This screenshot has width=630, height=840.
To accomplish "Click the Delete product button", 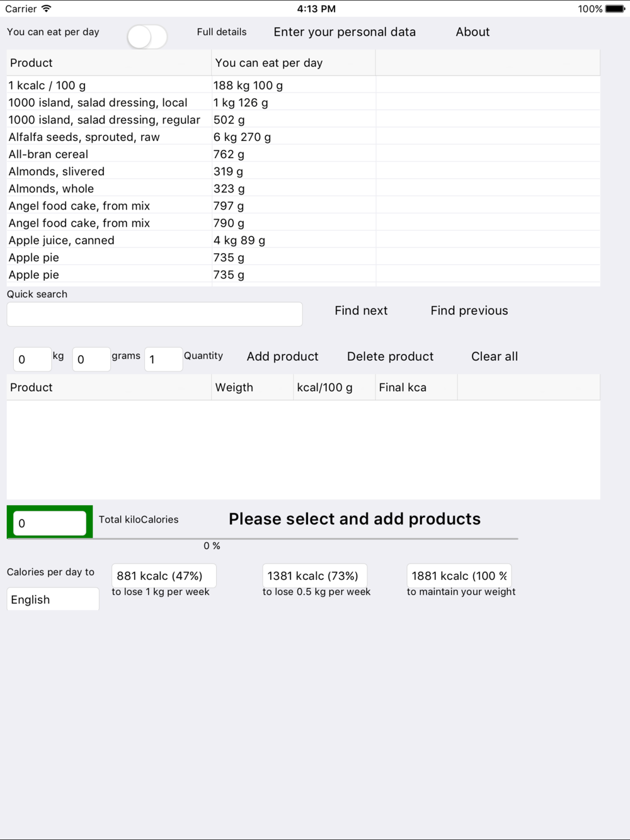I will (x=391, y=356).
